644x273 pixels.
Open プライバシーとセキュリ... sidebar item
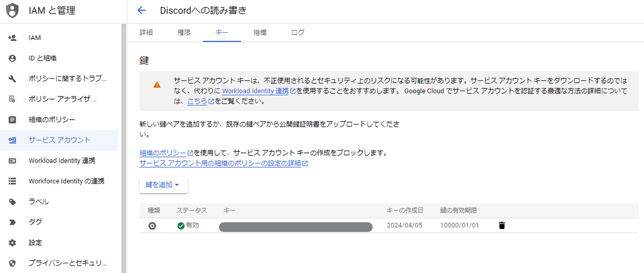click(59, 263)
